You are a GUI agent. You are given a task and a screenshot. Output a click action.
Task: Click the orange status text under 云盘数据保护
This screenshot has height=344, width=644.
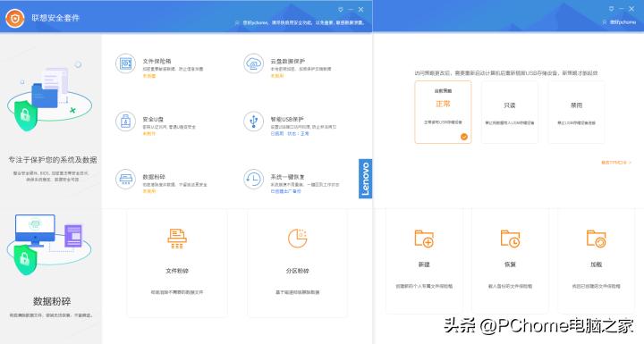click(276, 76)
